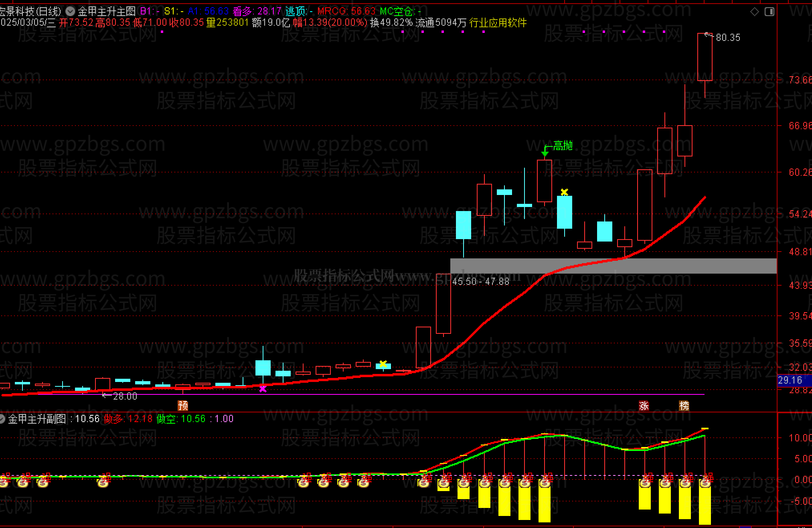The height and width of the screenshot is (528, 812).
Task: Click the 28.00 low price label
Action: coord(125,396)
